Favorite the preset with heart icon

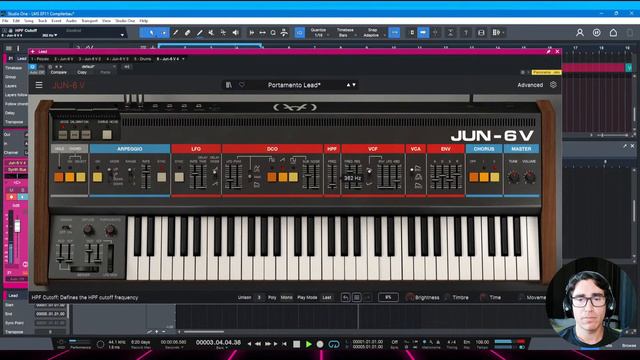click(x=242, y=85)
